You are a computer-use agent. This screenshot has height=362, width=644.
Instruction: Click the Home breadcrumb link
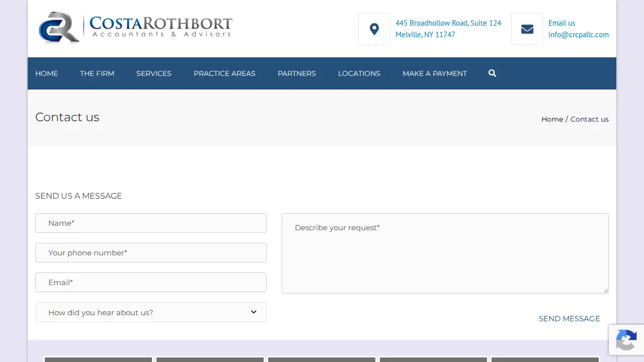[x=552, y=119]
